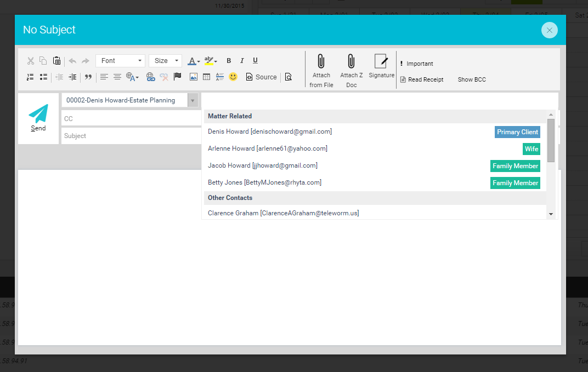The height and width of the screenshot is (372, 588).
Task: Click the contact list scroll down arrow
Action: (x=551, y=214)
